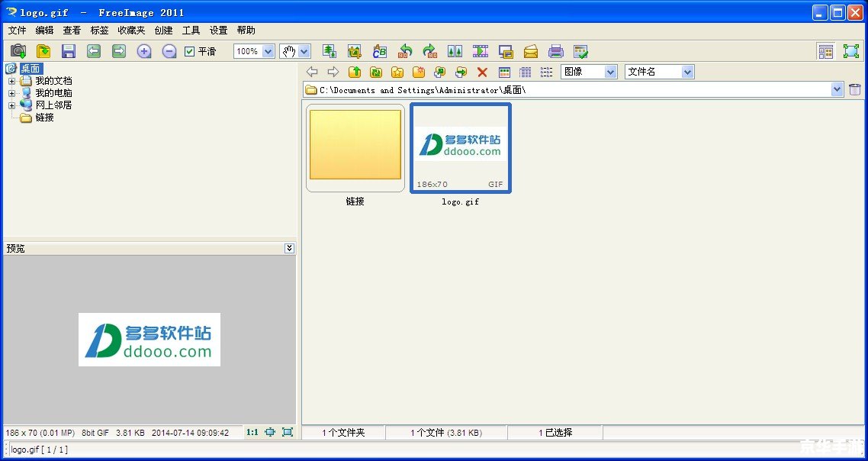
Task: Select 桌面 in the folder tree
Action: [31, 68]
